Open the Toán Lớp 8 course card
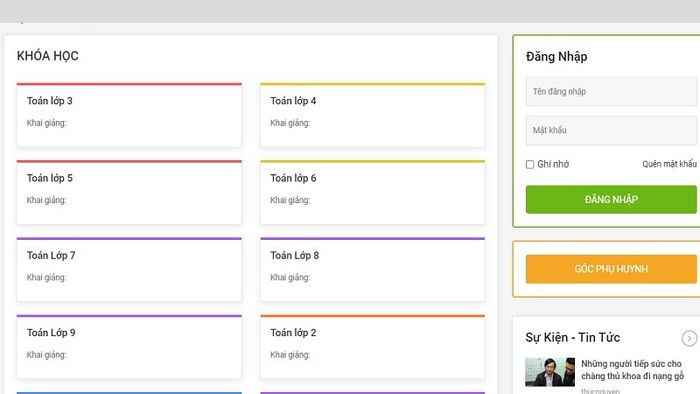The width and height of the screenshot is (700, 394). [372, 269]
